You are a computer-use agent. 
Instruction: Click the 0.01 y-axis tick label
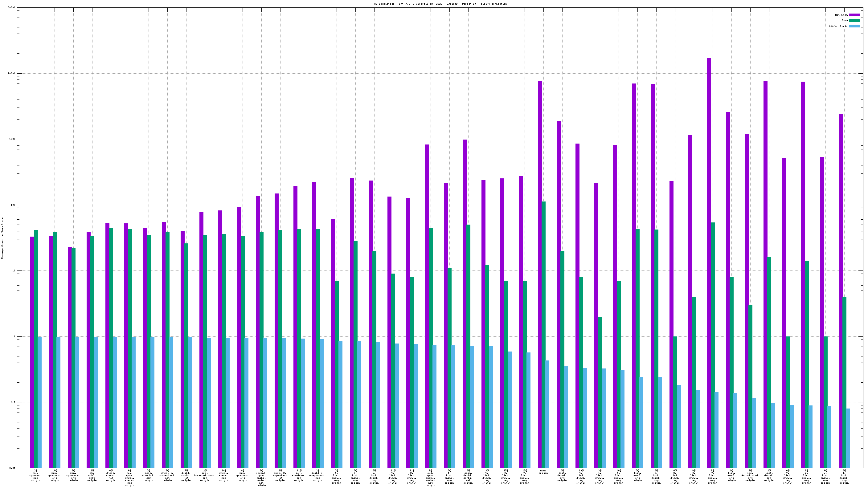pos(12,468)
